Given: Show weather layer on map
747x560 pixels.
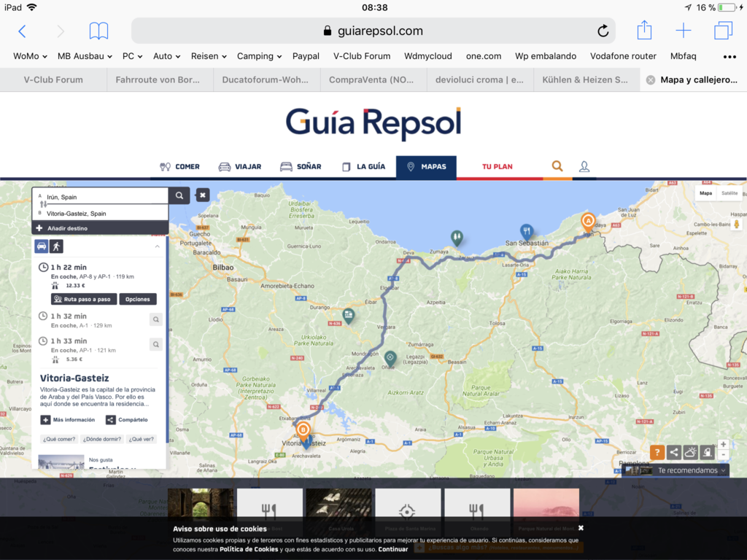Looking at the screenshot, I should 690,452.
